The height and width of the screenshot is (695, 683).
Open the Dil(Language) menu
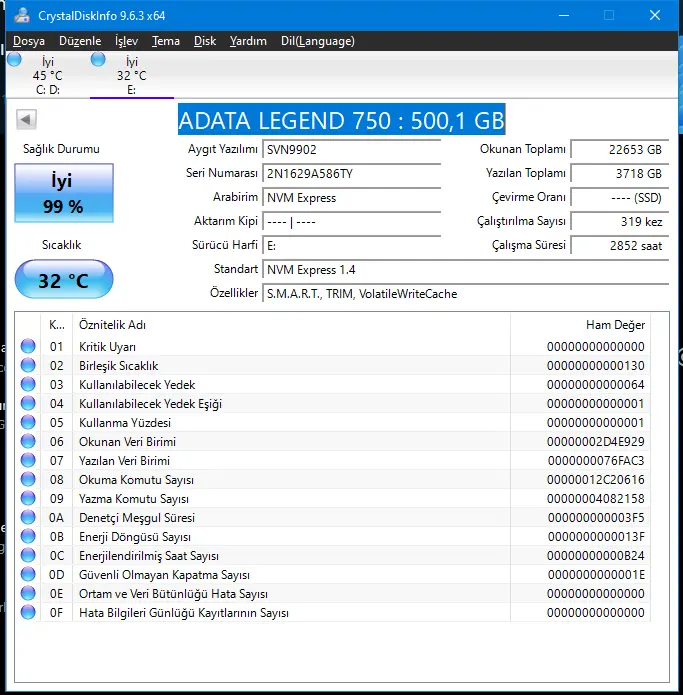318,41
